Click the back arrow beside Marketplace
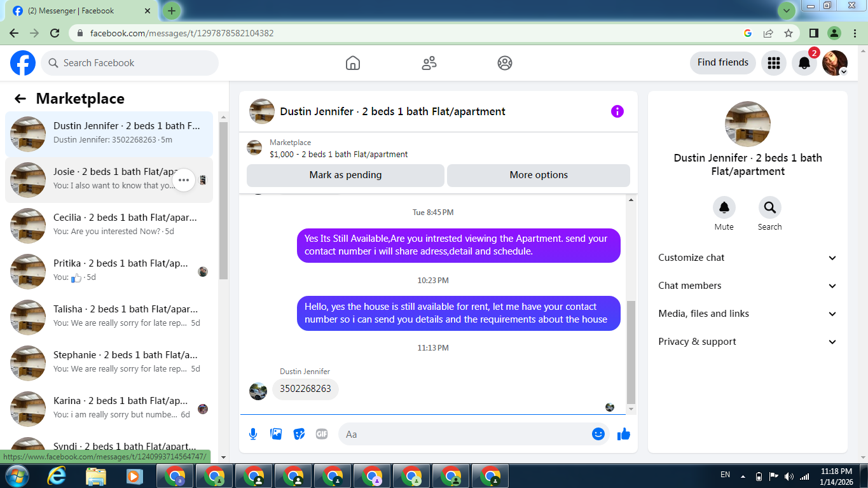This screenshot has height=488, width=868. coord(20,99)
